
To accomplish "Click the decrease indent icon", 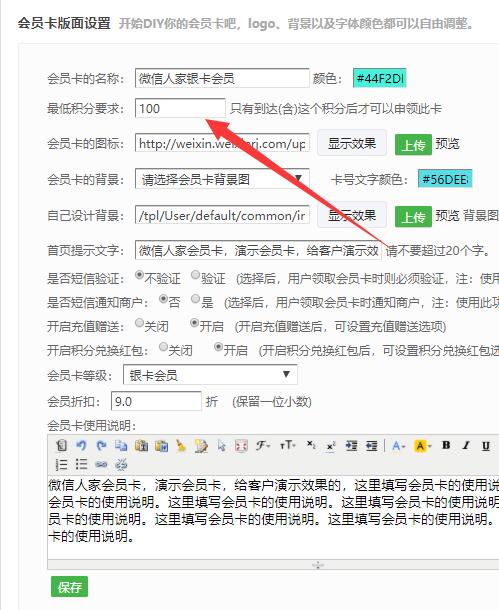I will (x=371, y=445).
